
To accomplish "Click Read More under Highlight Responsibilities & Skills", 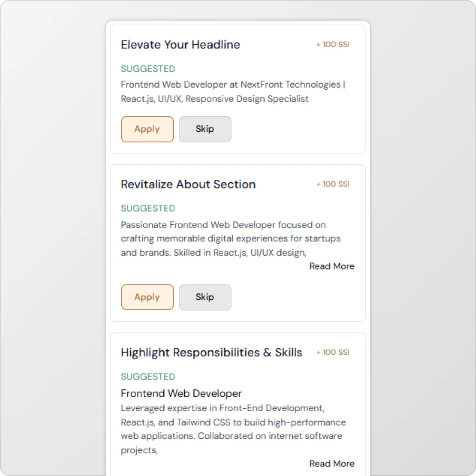I will (x=332, y=464).
